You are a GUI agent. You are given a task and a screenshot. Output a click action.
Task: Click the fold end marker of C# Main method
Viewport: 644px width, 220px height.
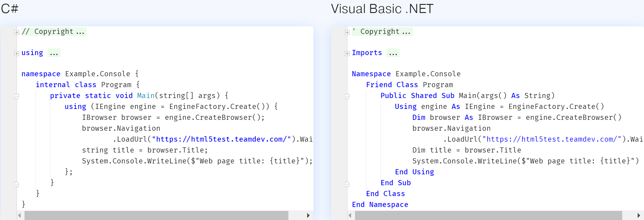(x=17, y=184)
